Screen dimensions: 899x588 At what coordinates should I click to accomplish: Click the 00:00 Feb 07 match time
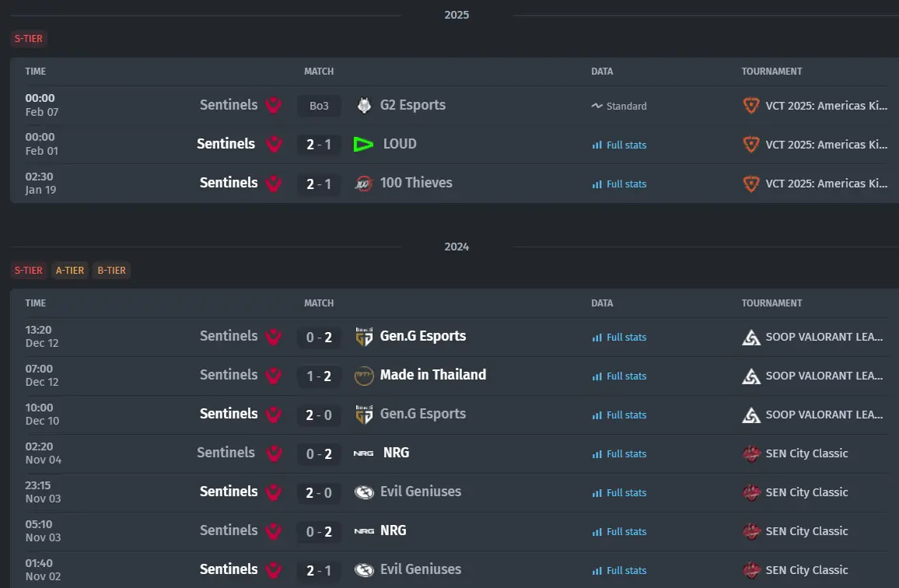point(42,105)
